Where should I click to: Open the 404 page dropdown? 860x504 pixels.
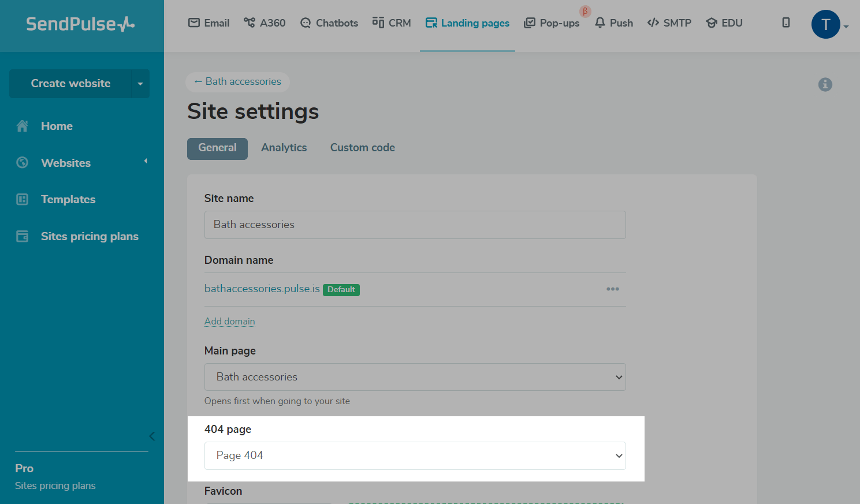415,456
